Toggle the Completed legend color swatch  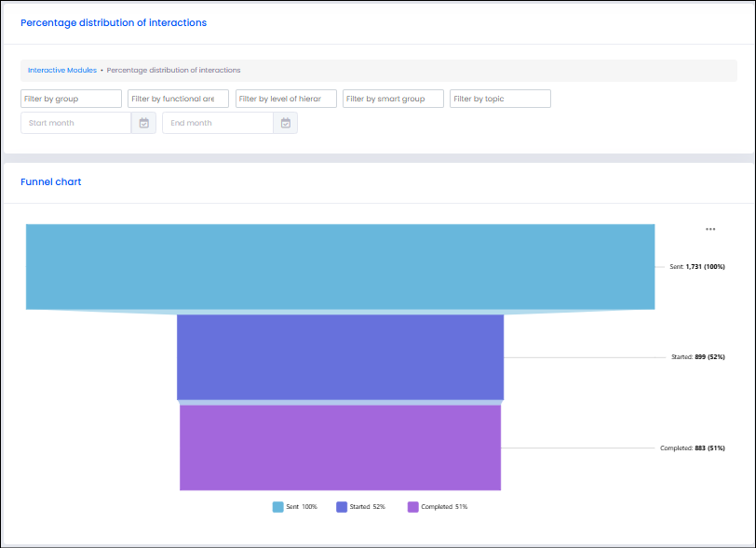(412, 506)
